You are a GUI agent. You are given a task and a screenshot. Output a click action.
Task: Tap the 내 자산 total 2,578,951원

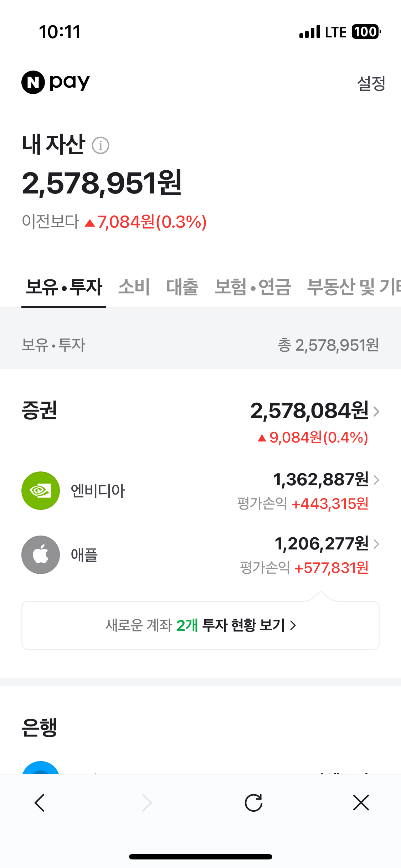tap(102, 183)
